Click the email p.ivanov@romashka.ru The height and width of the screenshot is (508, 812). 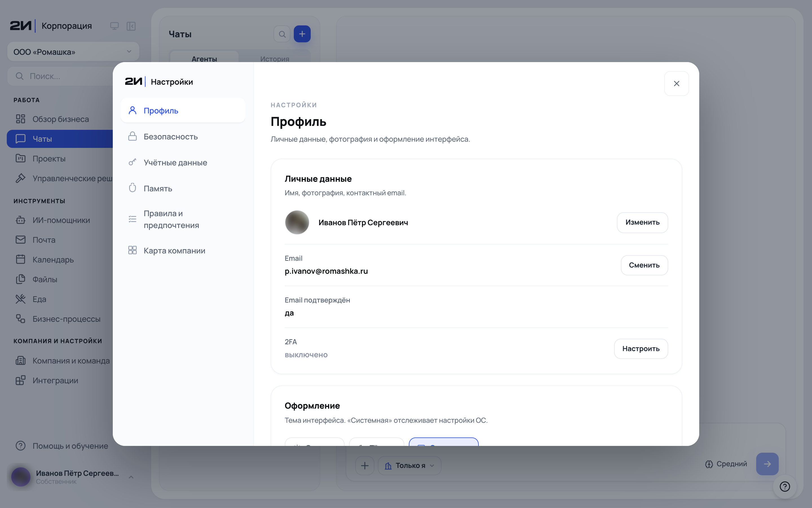point(326,271)
